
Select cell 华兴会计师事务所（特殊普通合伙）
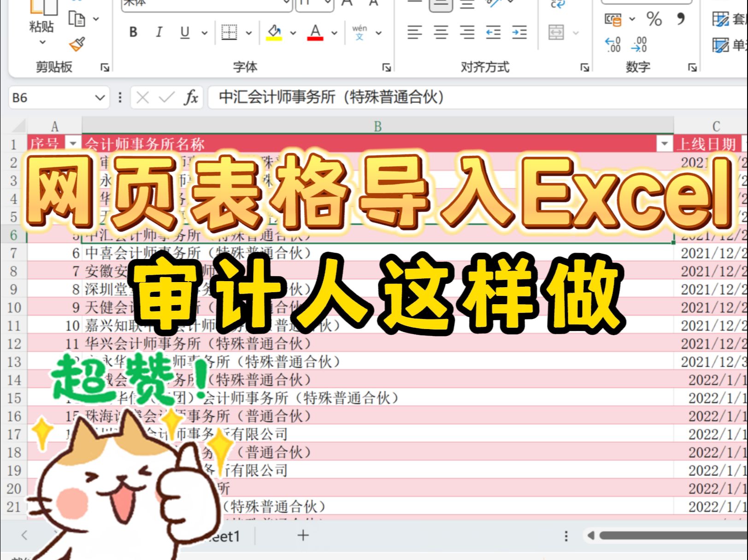377,344
